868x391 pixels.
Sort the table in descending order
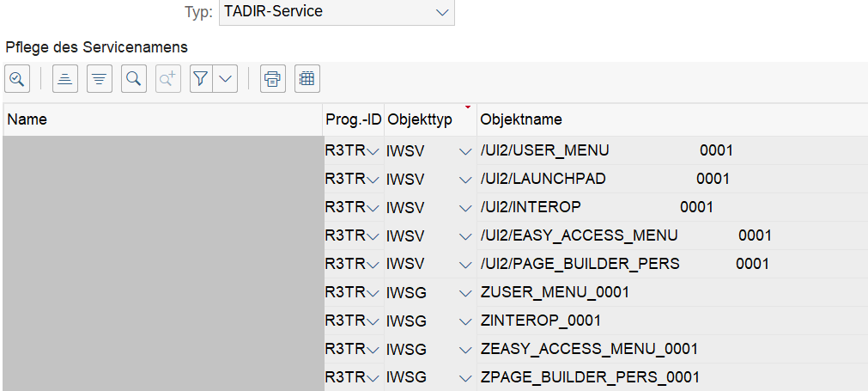click(x=100, y=79)
